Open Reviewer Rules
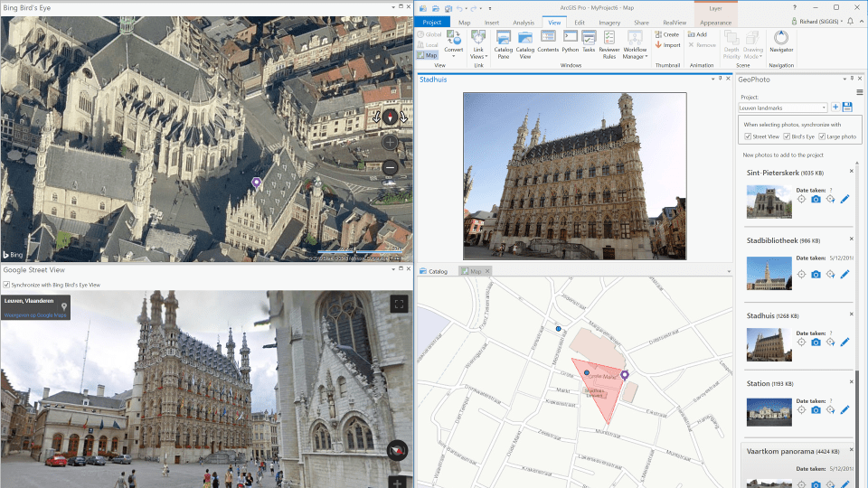Screen dimensions: 868x488 [609, 45]
